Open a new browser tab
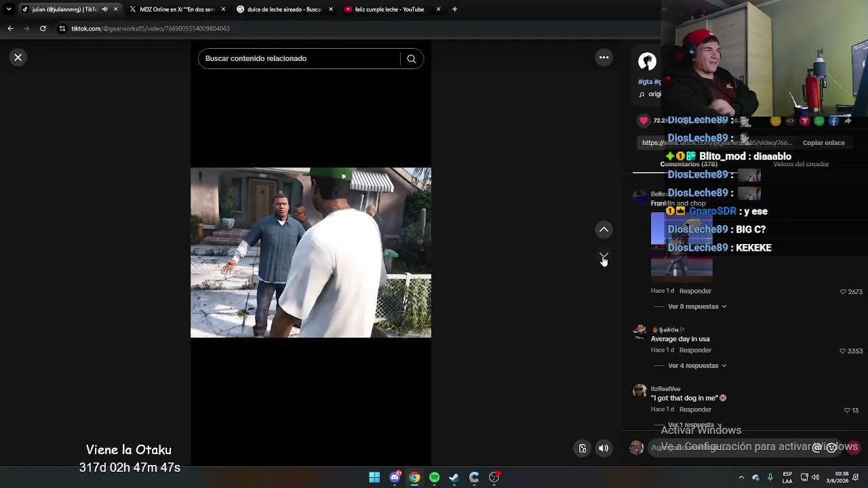The height and width of the screenshot is (488, 868). coord(454,9)
